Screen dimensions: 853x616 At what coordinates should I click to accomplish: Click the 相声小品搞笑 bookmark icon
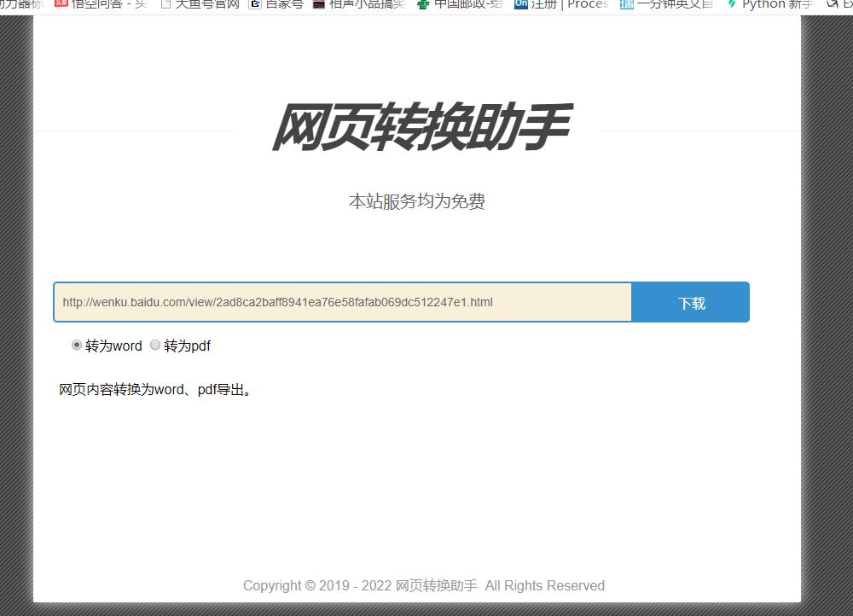(x=320, y=5)
